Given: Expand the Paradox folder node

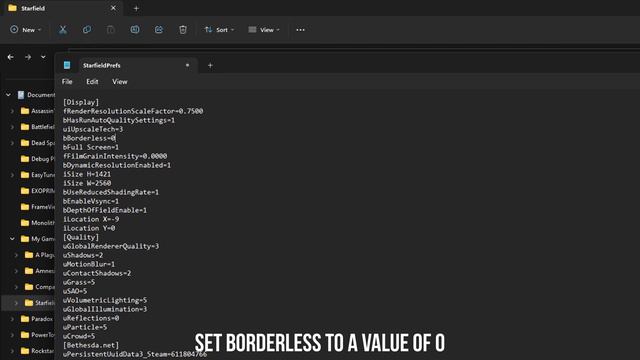Looking at the screenshot, I should pyautogui.click(x=12, y=319).
